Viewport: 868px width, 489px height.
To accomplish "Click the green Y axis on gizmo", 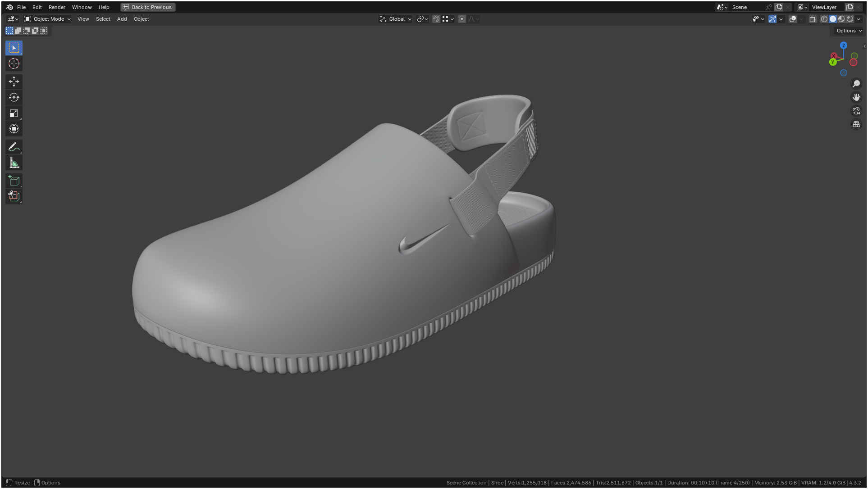I will point(833,62).
